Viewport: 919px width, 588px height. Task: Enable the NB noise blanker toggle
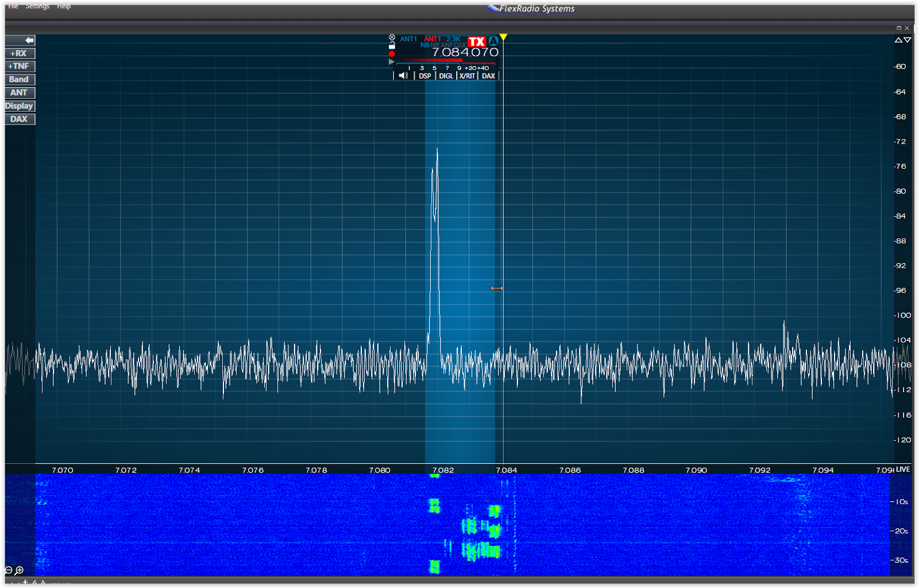pos(424,45)
